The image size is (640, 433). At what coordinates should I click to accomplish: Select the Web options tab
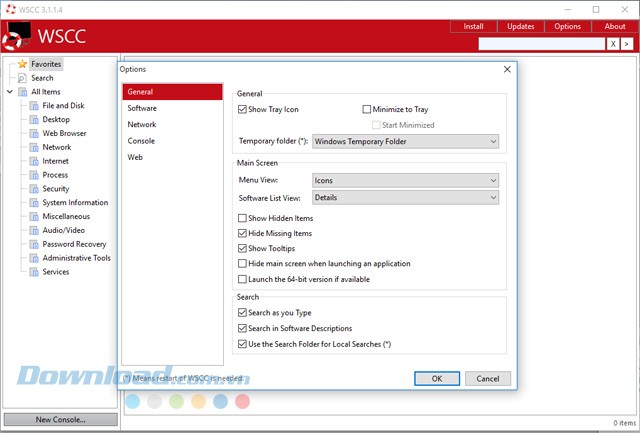(x=172, y=157)
